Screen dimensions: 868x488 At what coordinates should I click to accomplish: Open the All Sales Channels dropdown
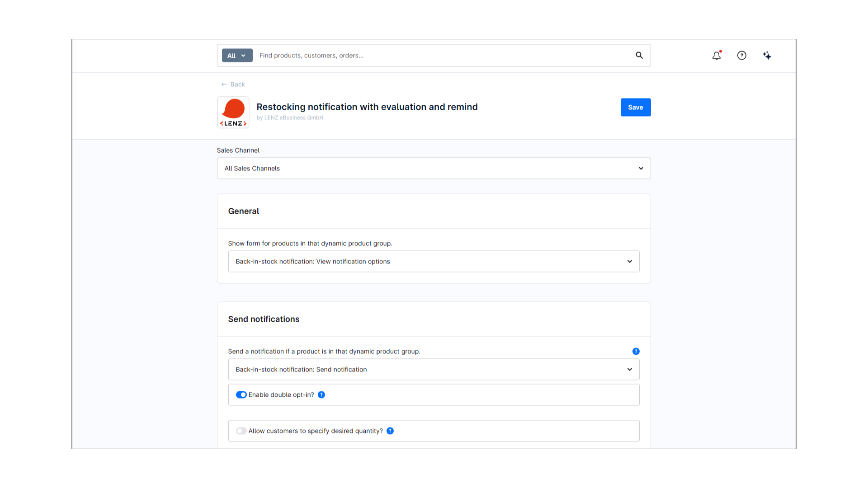[434, 168]
